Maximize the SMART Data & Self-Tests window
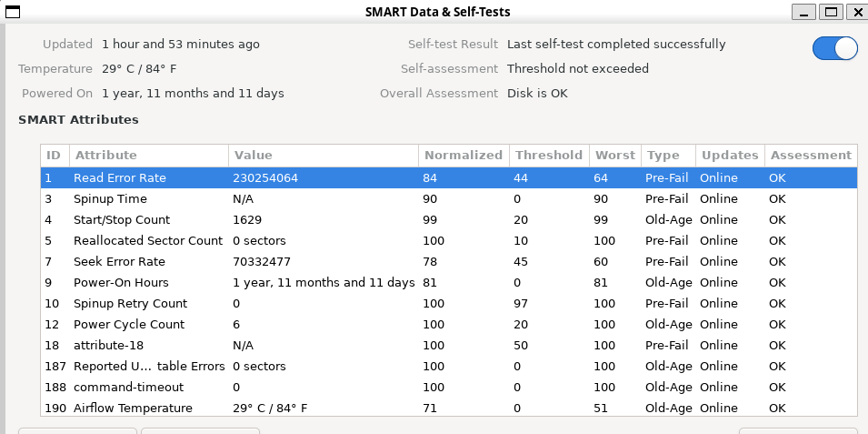The height and width of the screenshot is (434, 868). point(831,12)
